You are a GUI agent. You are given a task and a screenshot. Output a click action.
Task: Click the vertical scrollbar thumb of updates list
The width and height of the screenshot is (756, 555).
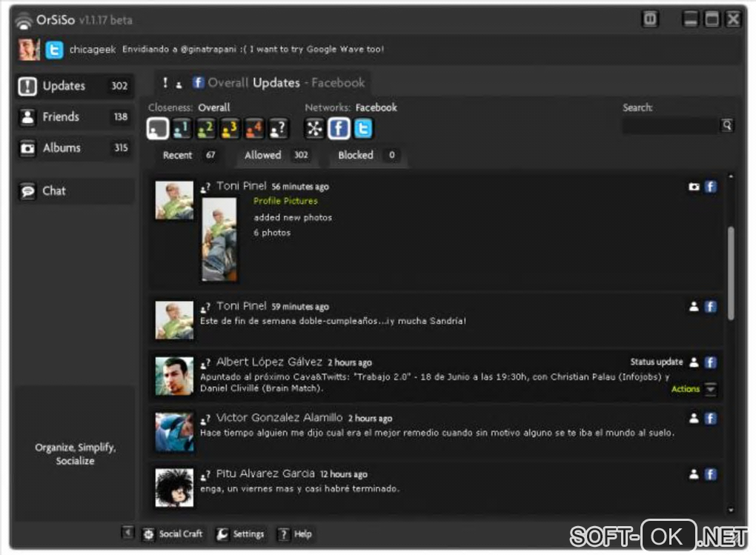731,273
